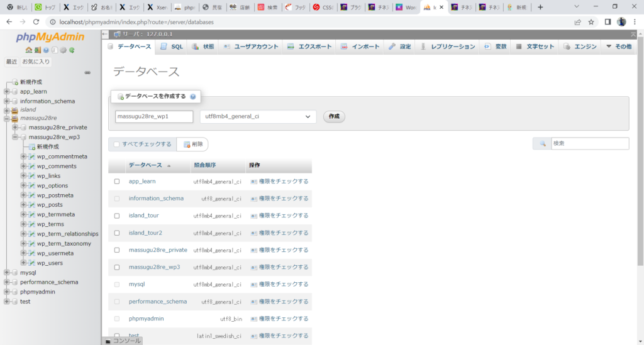
Task: Expand the massugu28re_private tree node
Action: [x=15, y=127]
